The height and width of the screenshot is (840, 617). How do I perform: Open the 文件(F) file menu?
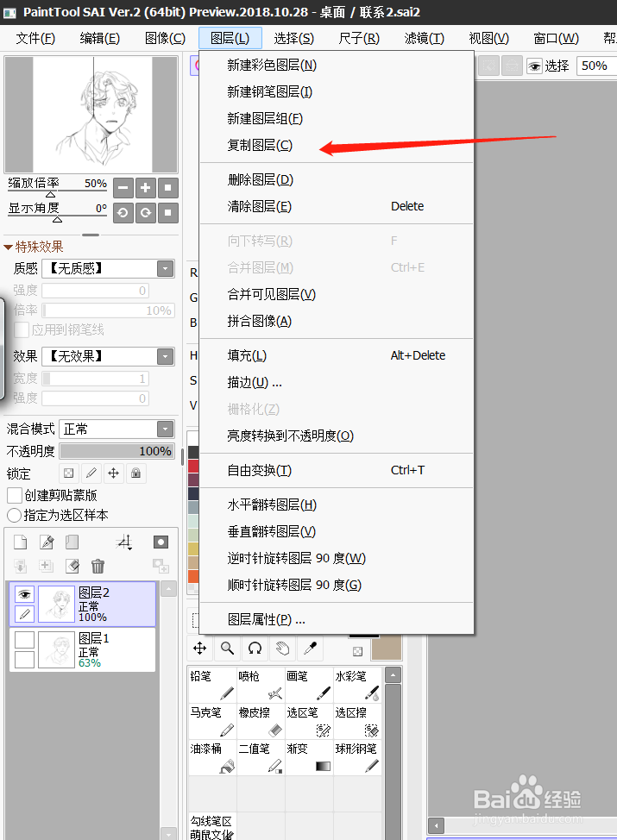pyautogui.click(x=35, y=39)
